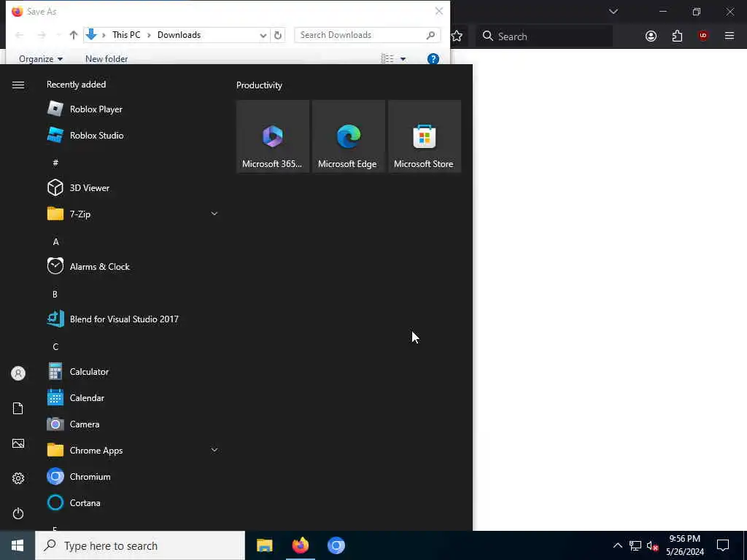Open Chromium from the app list

(132, 476)
